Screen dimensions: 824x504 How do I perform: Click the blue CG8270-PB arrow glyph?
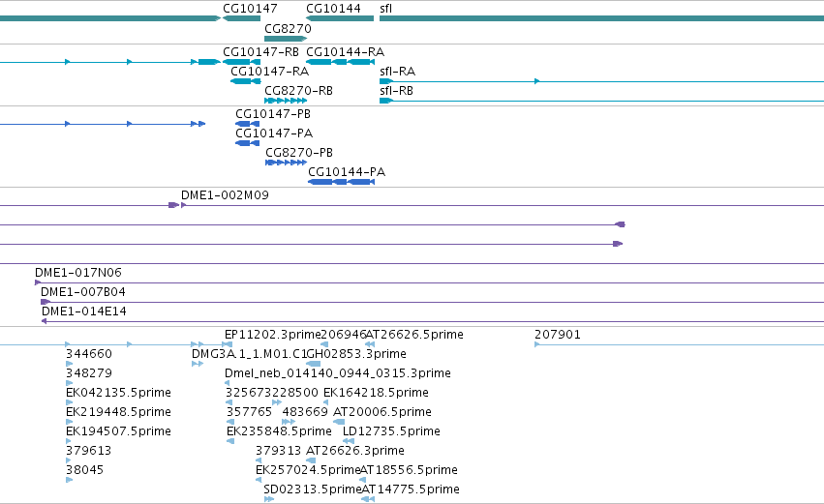pyautogui.click(x=286, y=163)
